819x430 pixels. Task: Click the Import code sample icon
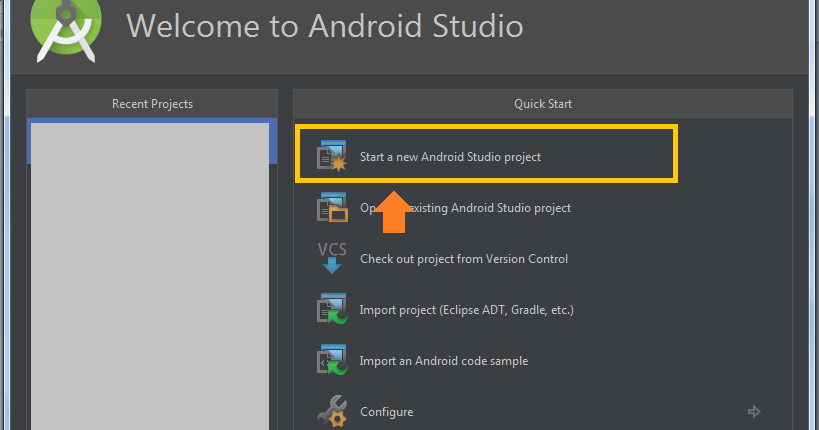click(x=332, y=359)
